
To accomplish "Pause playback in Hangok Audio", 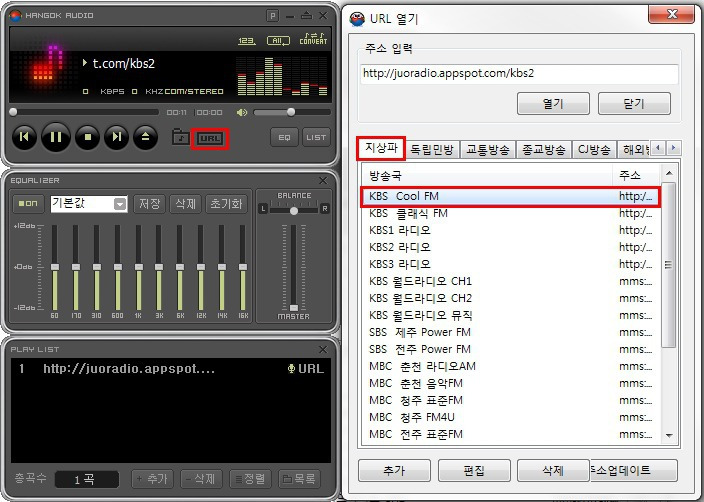I will (56, 137).
